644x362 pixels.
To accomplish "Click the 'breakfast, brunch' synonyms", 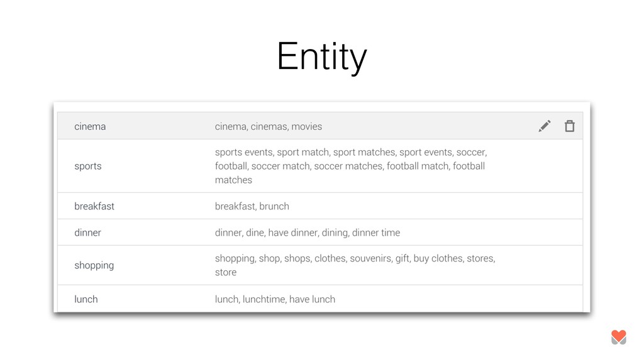I will click(252, 206).
